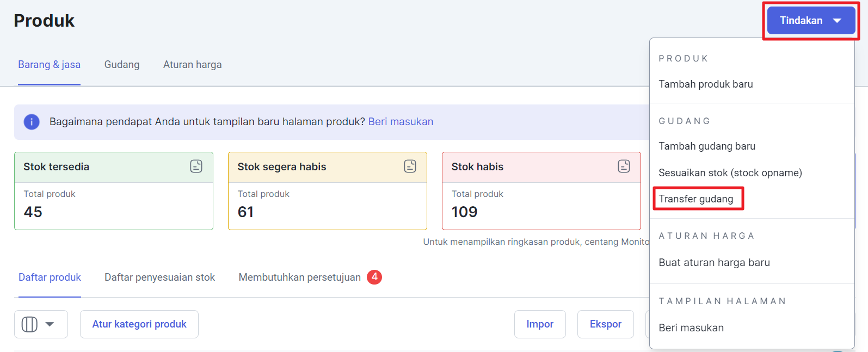Image resolution: width=868 pixels, height=352 pixels.
Task: Click the Stok segera habis total 61
Action: (x=245, y=212)
